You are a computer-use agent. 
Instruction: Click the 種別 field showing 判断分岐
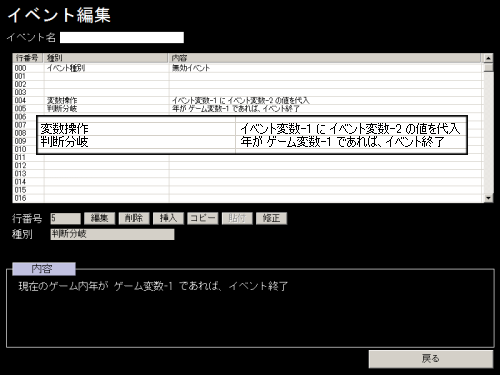click(112, 234)
